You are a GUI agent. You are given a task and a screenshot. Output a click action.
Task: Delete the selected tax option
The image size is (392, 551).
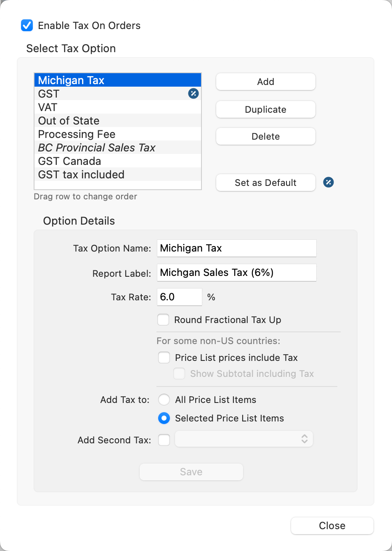click(265, 136)
